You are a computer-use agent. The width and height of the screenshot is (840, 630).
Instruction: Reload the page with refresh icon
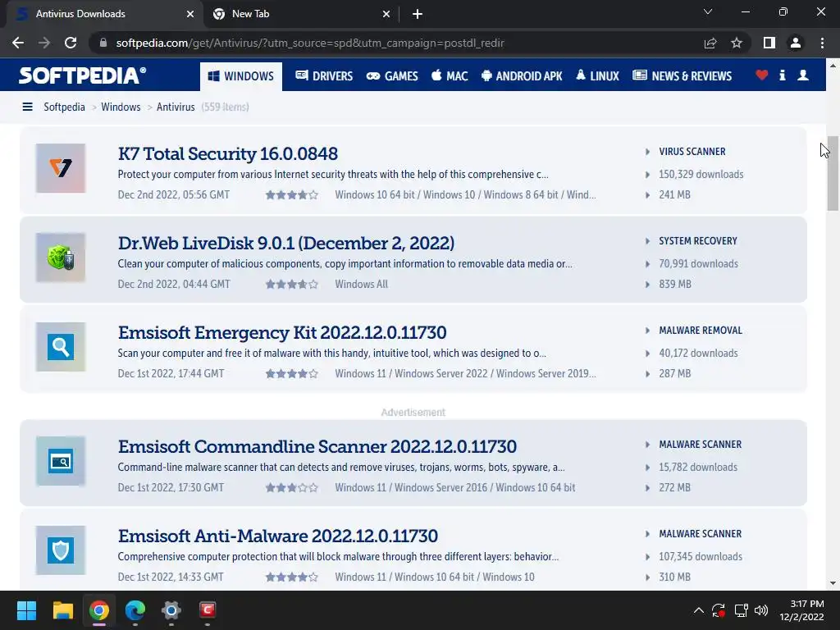[x=71, y=43]
